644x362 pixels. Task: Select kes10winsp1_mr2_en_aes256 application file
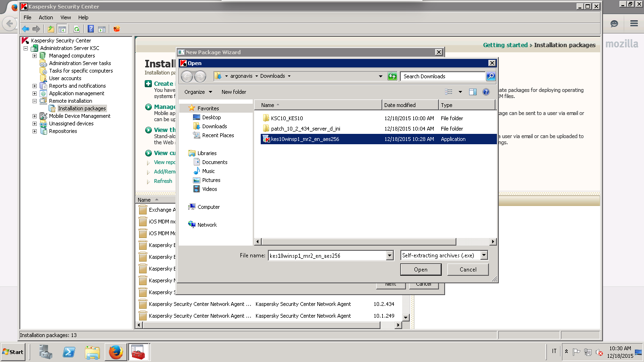point(379,139)
